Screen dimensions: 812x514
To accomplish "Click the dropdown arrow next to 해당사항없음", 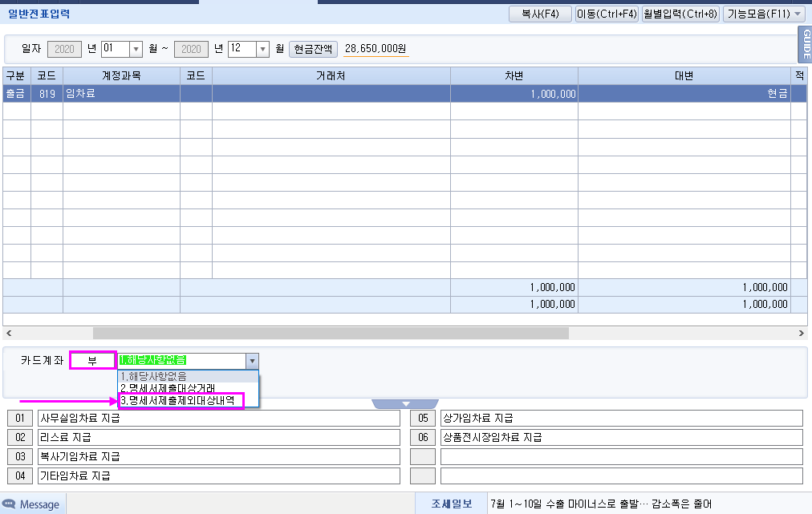I will (252, 360).
